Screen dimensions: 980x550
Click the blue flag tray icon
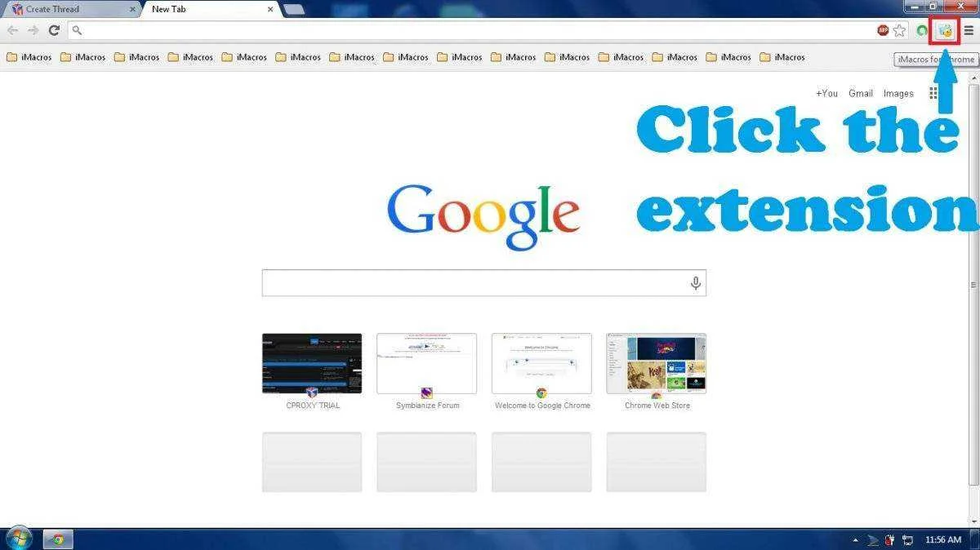(872, 540)
